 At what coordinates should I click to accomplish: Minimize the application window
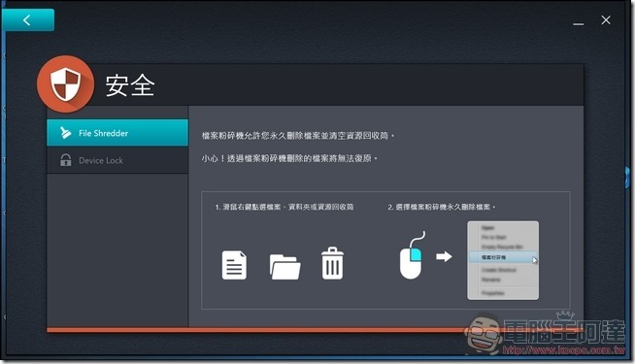tap(579, 24)
